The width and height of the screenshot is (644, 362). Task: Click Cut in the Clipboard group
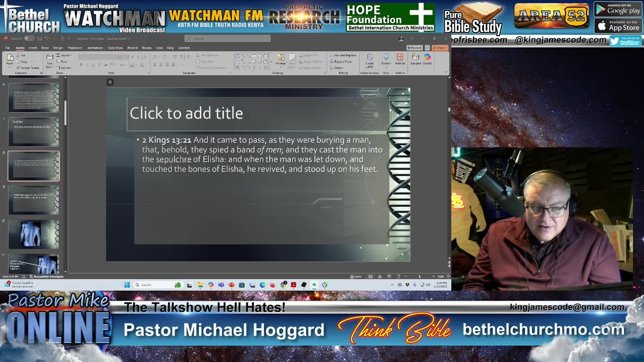pyautogui.click(x=21, y=55)
